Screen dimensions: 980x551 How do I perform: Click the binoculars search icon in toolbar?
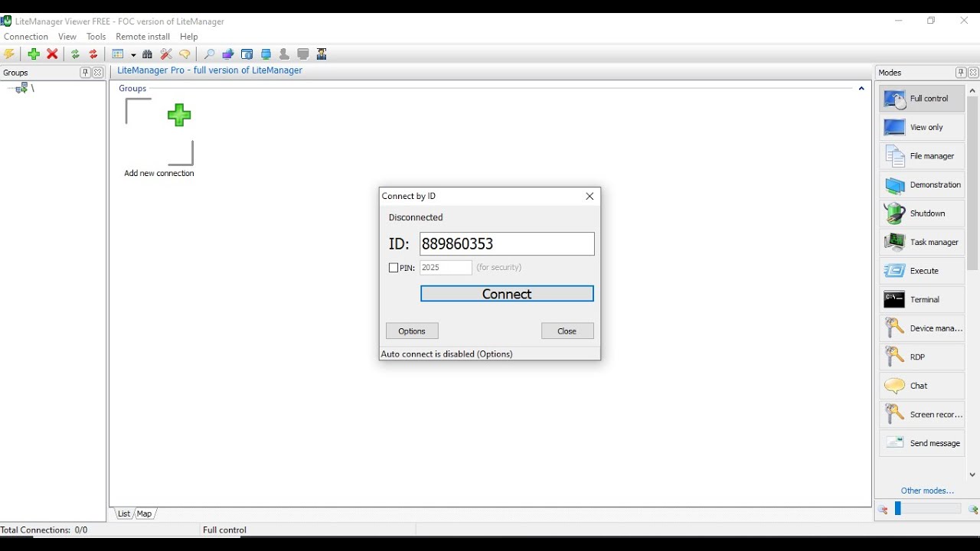pyautogui.click(x=148, y=54)
